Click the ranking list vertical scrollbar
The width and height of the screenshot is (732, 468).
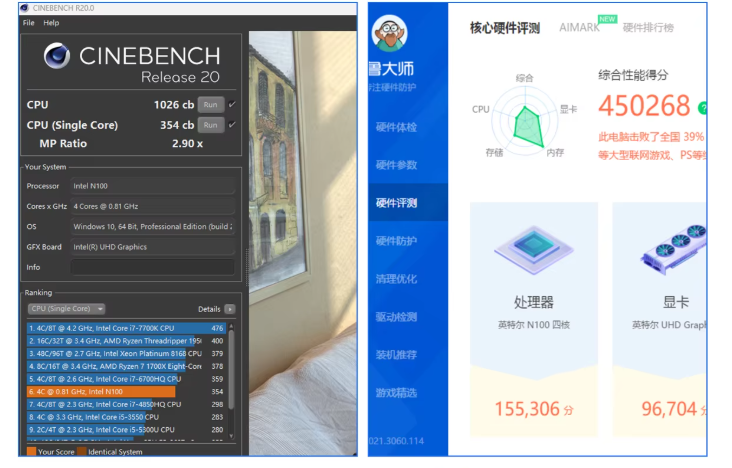[x=231, y=371]
